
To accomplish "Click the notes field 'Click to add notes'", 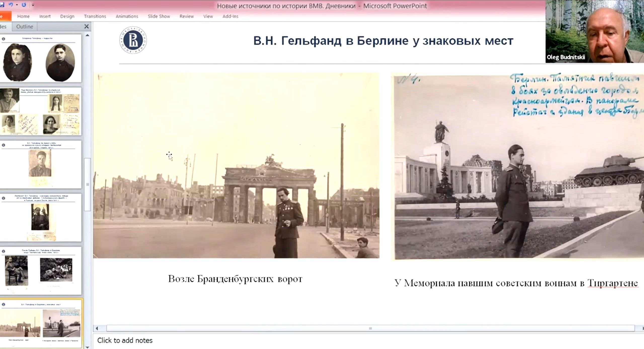I will tap(125, 340).
